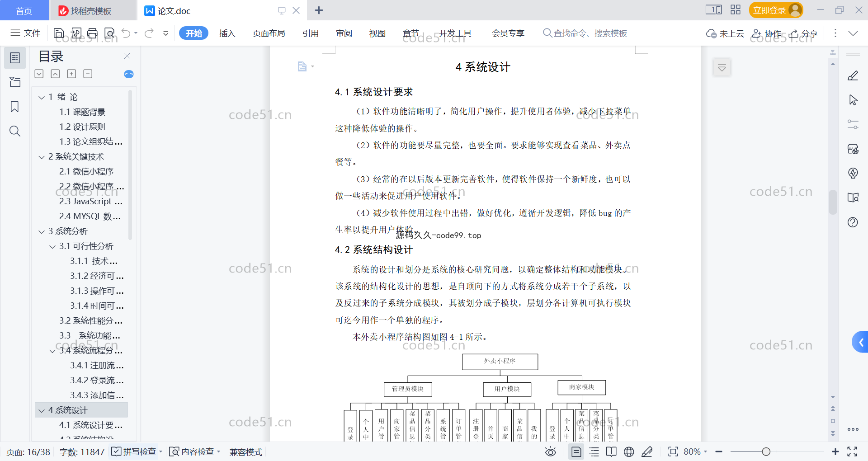The height and width of the screenshot is (461, 868).
Task: Select the pen edit tool in right sidebar
Action: click(x=853, y=75)
